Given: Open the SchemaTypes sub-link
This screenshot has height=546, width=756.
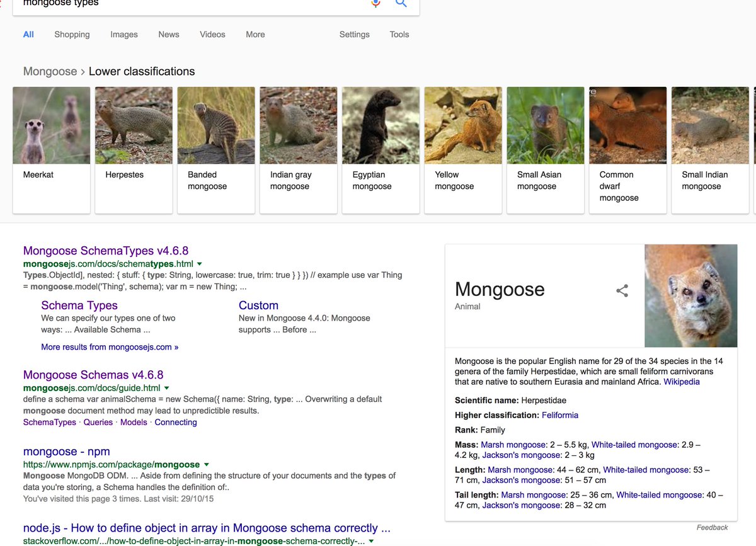Looking at the screenshot, I should point(49,423).
